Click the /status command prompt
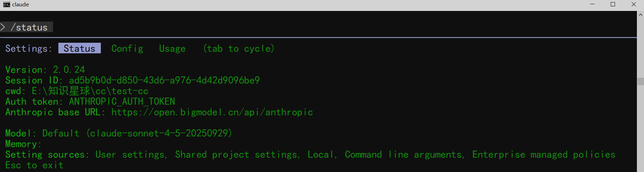Viewport: 644px width, 172px height. click(31, 28)
